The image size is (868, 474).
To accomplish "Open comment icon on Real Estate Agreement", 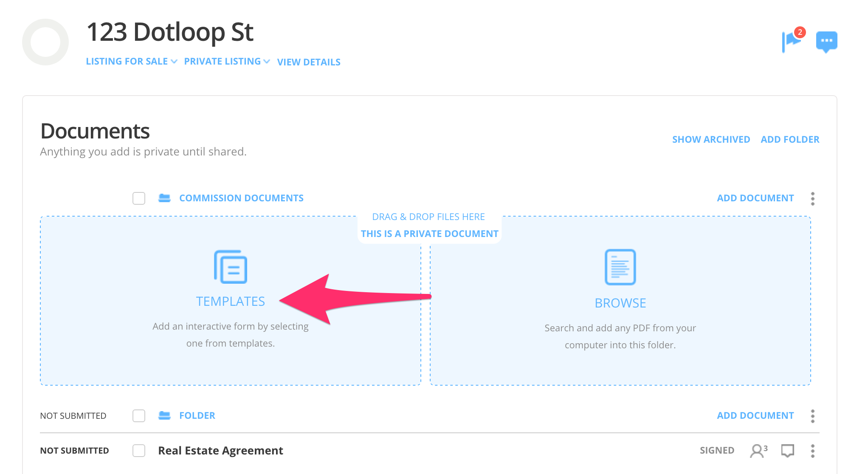I will (787, 451).
